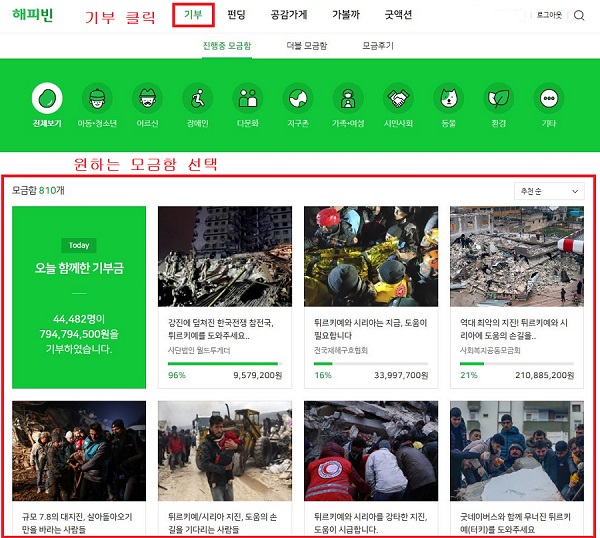
Task: Select the 동물 dog category icon
Action: point(448,98)
